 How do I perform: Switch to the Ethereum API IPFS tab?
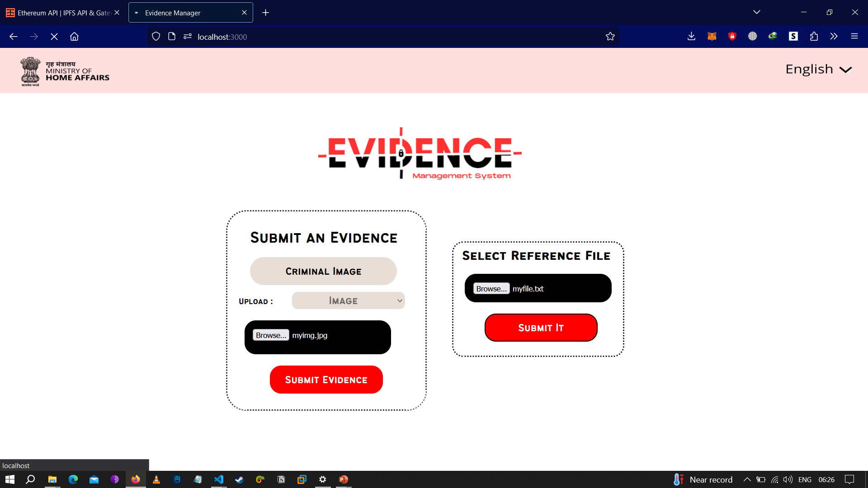click(x=63, y=13)
